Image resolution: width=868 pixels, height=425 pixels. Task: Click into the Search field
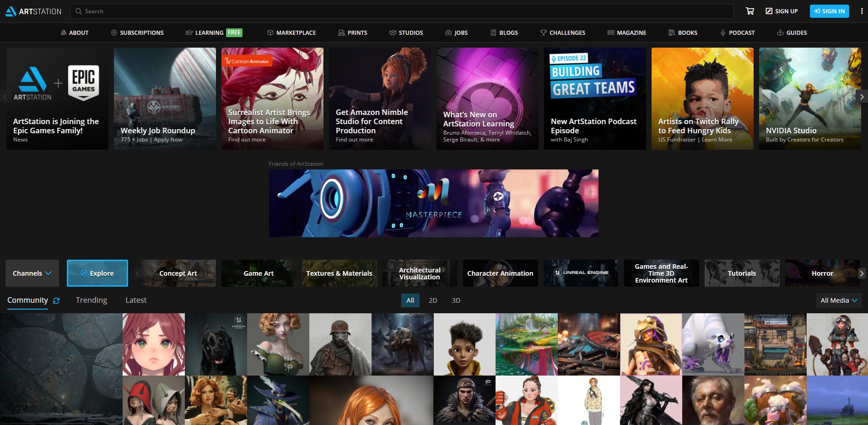(403, 11)
